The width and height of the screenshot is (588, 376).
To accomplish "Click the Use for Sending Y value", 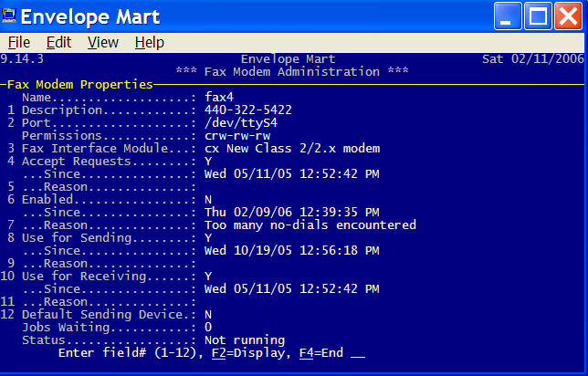I will point(208,237).
